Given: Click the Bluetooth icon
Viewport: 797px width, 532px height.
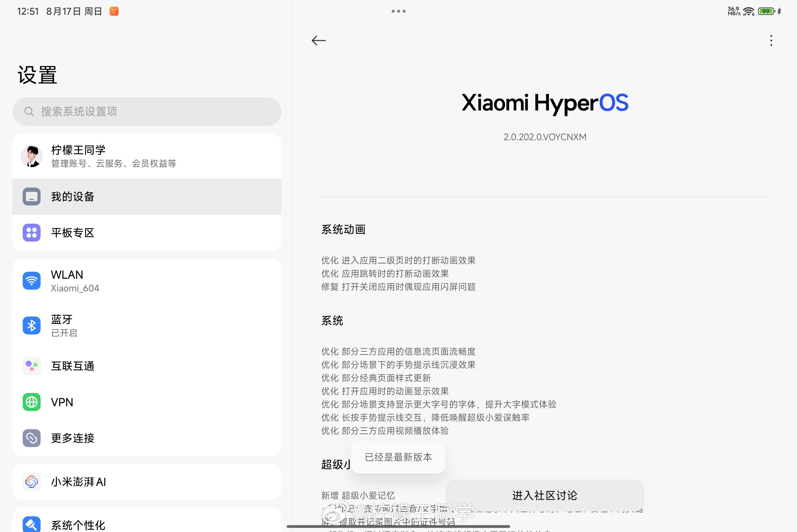Looking at the screenshot, I should pyautogui.click(x=32, y=325).
